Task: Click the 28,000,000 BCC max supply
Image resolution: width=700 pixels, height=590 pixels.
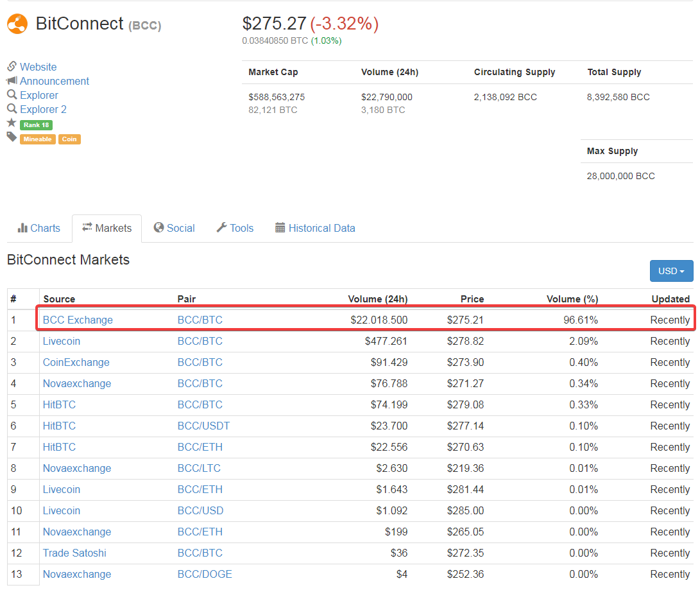Action: (x=620, y=176)
